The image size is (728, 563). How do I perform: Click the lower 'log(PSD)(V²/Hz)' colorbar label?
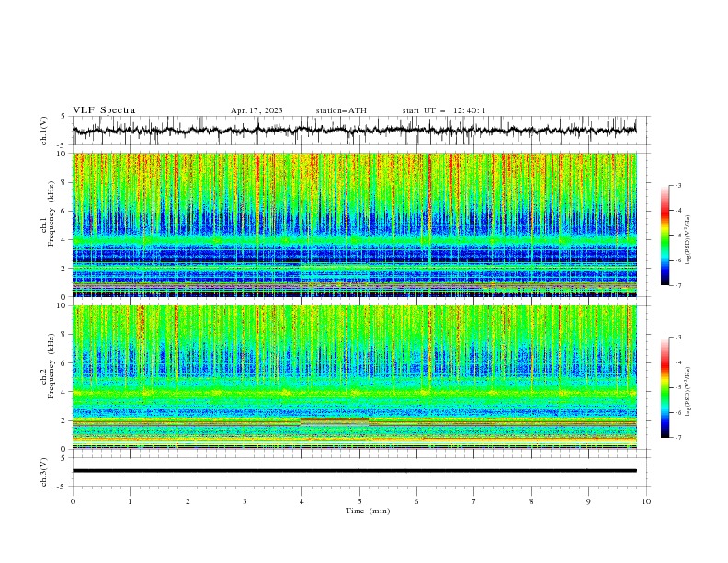(688, 392)
